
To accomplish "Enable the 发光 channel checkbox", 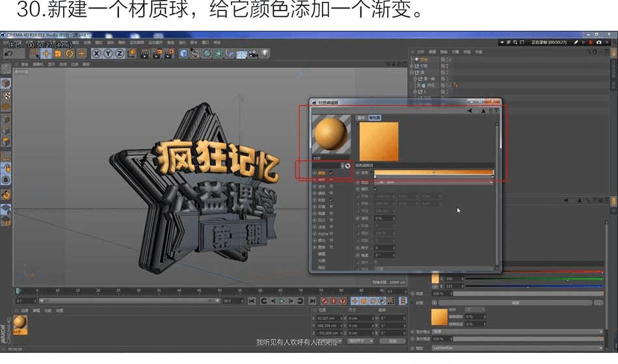I will (x=332, y=187).
